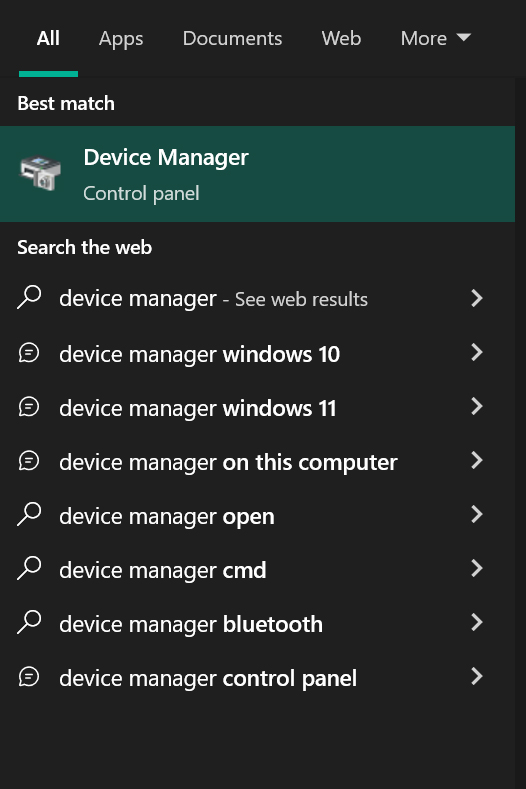Expand chevron for 'device manager windows 10'
The width and height of the screenshot is (526, 789).
coord(477,352)
